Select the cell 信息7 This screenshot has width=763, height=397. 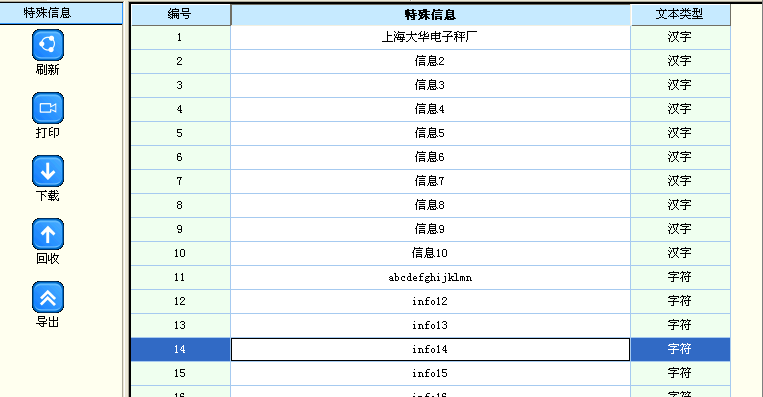click(430, 181)
